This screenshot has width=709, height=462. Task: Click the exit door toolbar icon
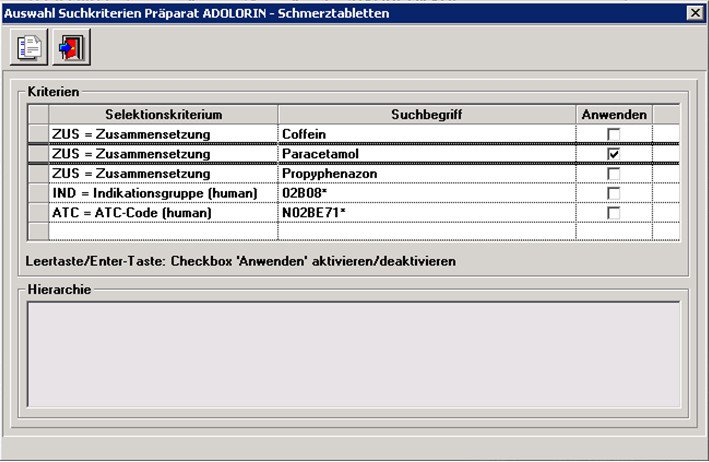(70, 47)
